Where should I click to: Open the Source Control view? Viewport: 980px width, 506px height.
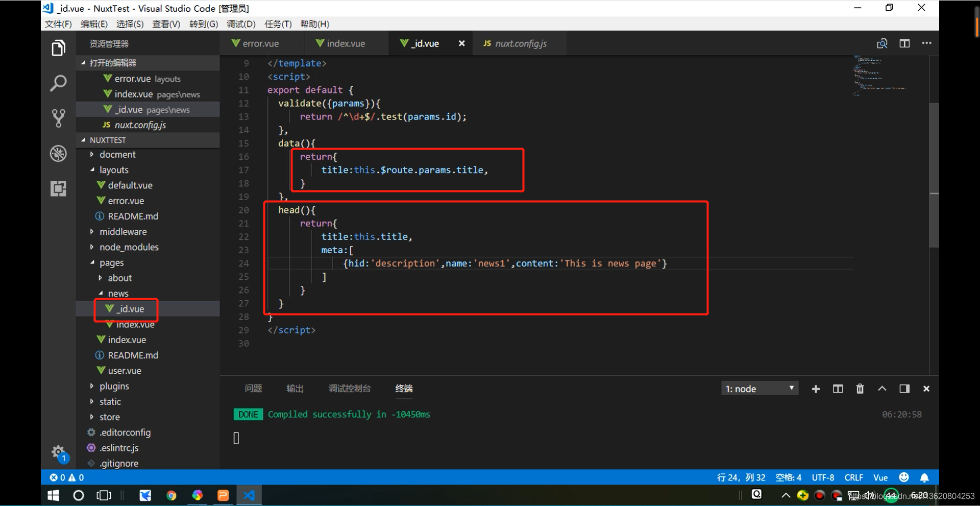(58, 118)
